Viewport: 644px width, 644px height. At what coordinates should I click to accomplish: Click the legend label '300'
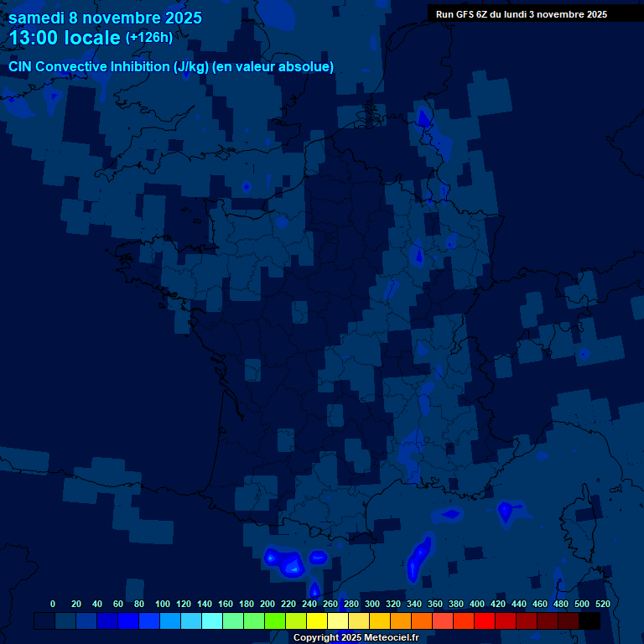point(371,604)
